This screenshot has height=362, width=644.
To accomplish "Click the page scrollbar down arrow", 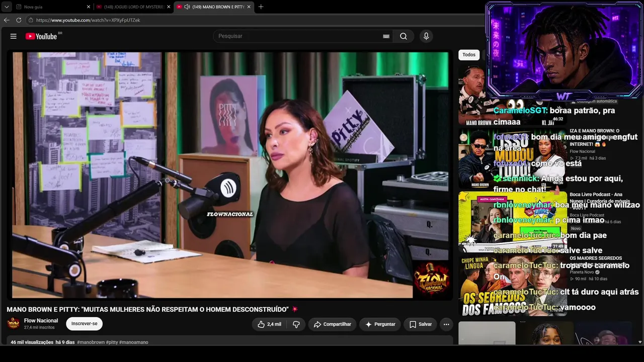I will (640, 342).
